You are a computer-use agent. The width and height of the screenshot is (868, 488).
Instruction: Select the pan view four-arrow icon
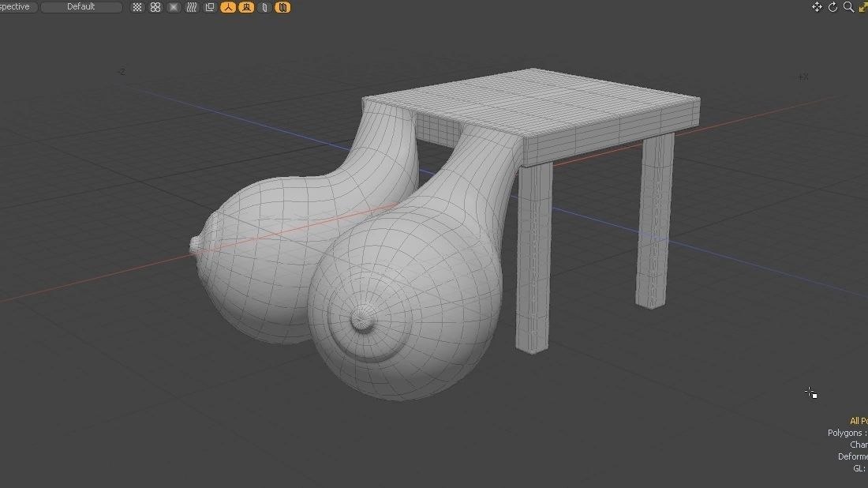pyautogui.click(x=817, y=6)
